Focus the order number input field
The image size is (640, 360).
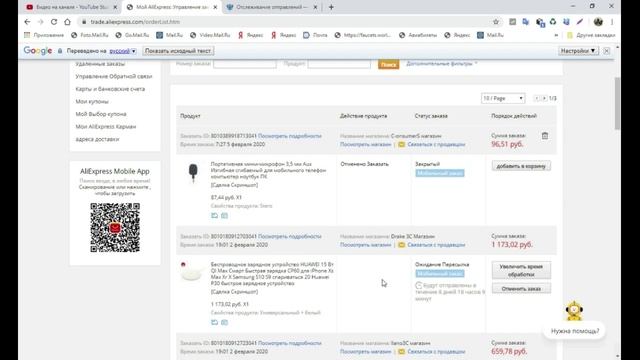[x=244, y=64]
